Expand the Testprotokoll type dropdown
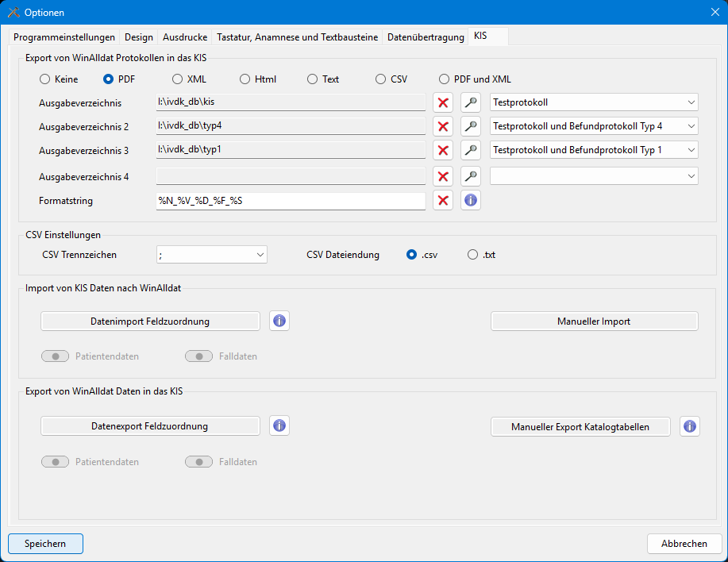The width and height of the screenshot is (728, 562). [x=594, y=102]
